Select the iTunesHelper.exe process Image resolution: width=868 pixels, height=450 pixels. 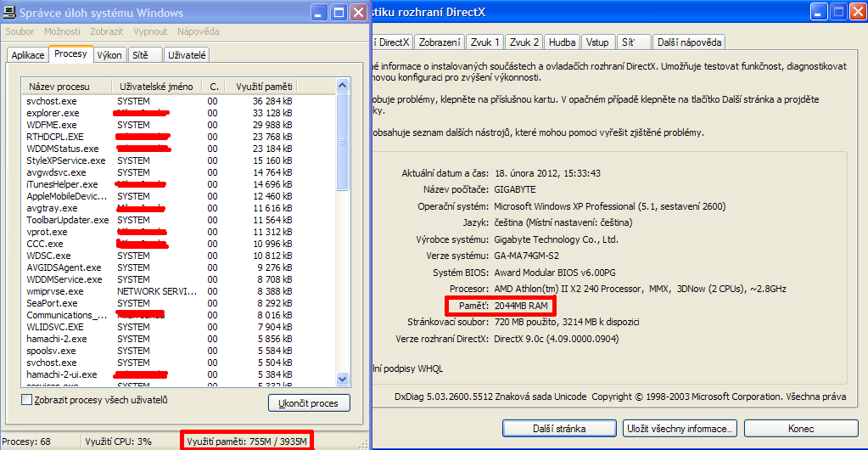click(178, 184)
